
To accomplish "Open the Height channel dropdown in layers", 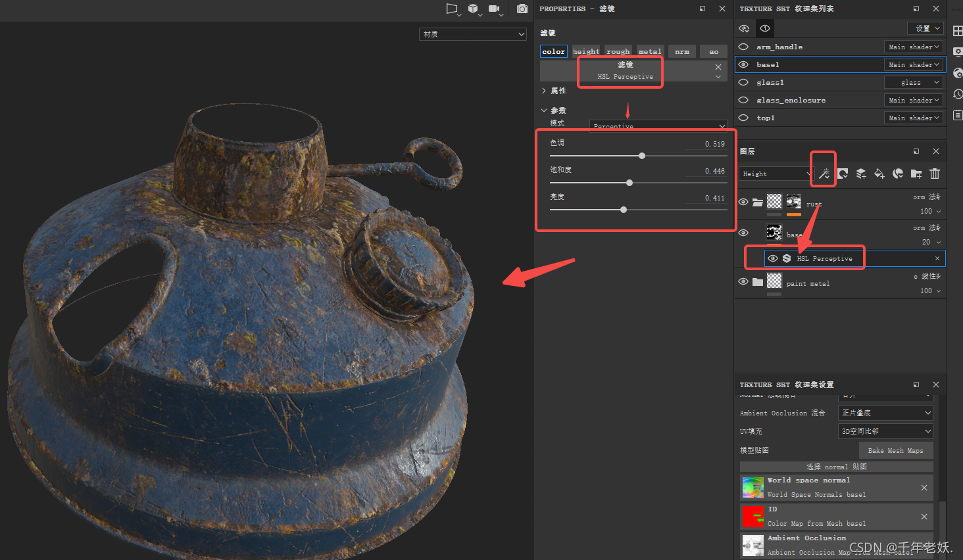I will [776, 174].
